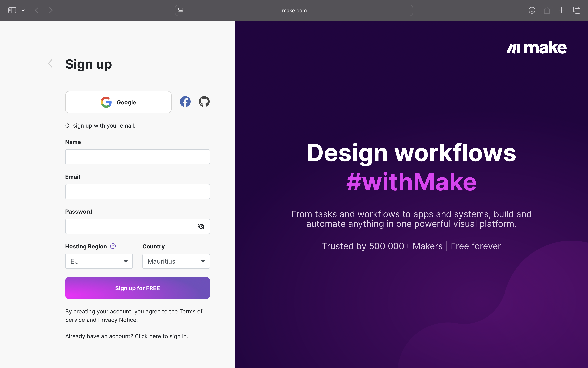
Task: Open the Safari share menu
Action: [x=547, y=10]
